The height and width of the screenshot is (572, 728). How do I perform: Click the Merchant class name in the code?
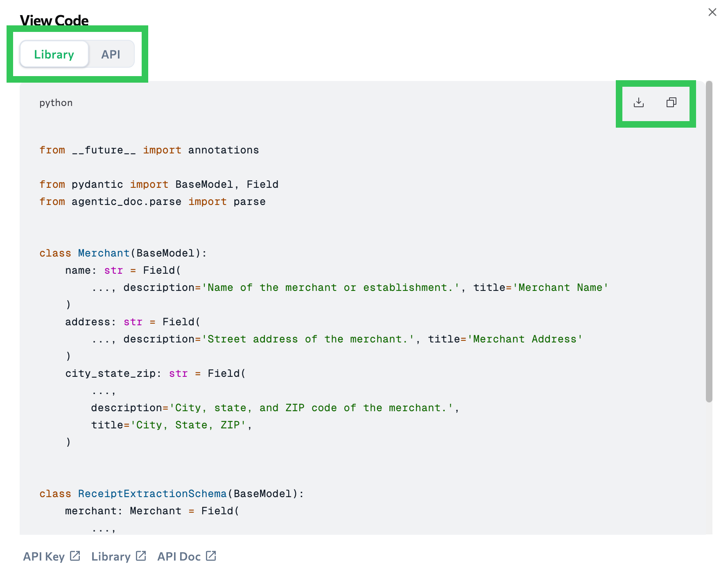[x=104, y=253]
